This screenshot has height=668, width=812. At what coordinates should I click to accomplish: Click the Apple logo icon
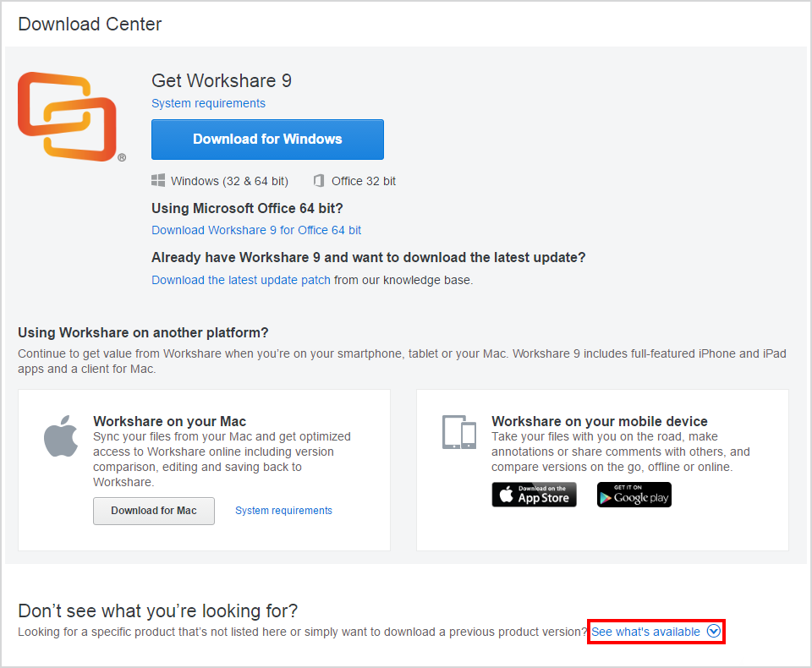pyautogui.click(x=61, y=436)
